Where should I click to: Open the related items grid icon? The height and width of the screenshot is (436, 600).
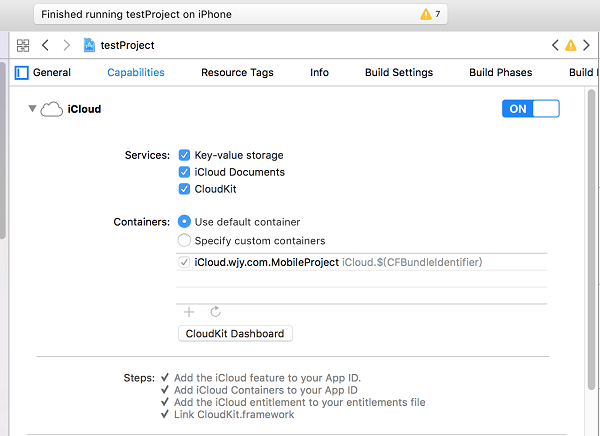[23, 45]
